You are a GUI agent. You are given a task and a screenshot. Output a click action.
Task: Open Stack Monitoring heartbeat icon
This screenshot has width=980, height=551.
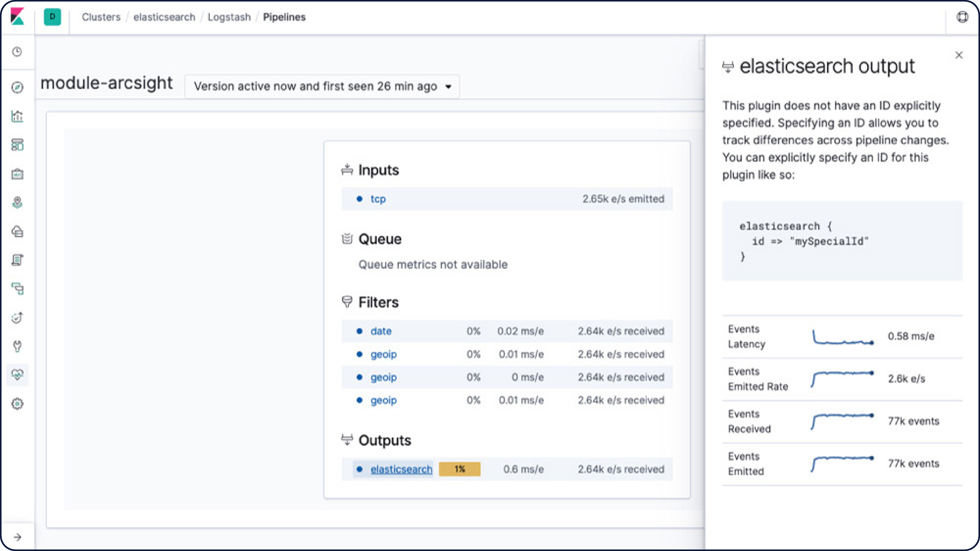pyautogui.click(x=17, y=375)
